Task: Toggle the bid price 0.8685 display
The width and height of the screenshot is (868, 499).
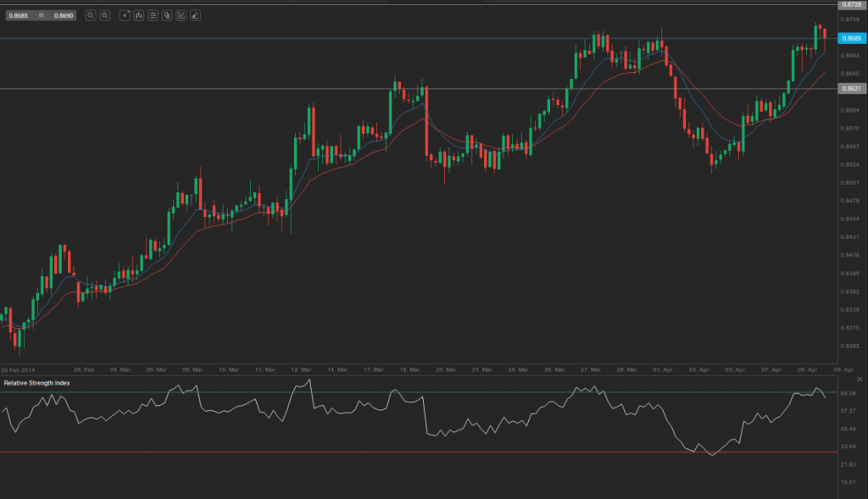Action: tap(19, 15)
